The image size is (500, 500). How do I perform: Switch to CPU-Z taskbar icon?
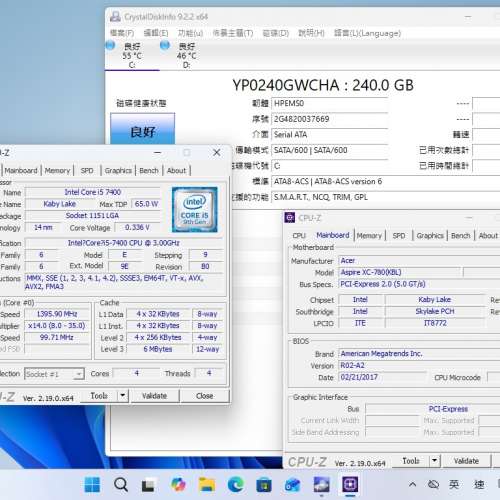tap(350, 484)
